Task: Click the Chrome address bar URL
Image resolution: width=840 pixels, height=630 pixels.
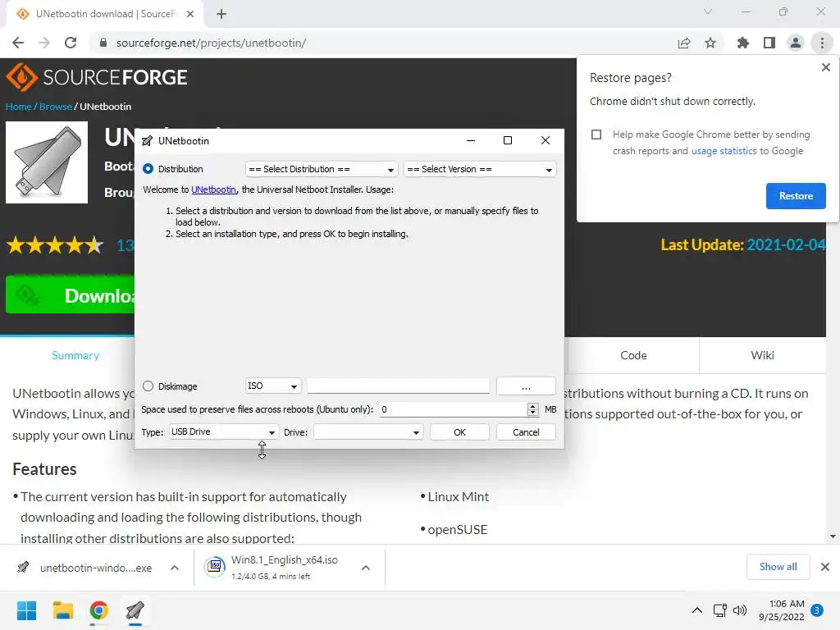Action: (x=211, y=43)
